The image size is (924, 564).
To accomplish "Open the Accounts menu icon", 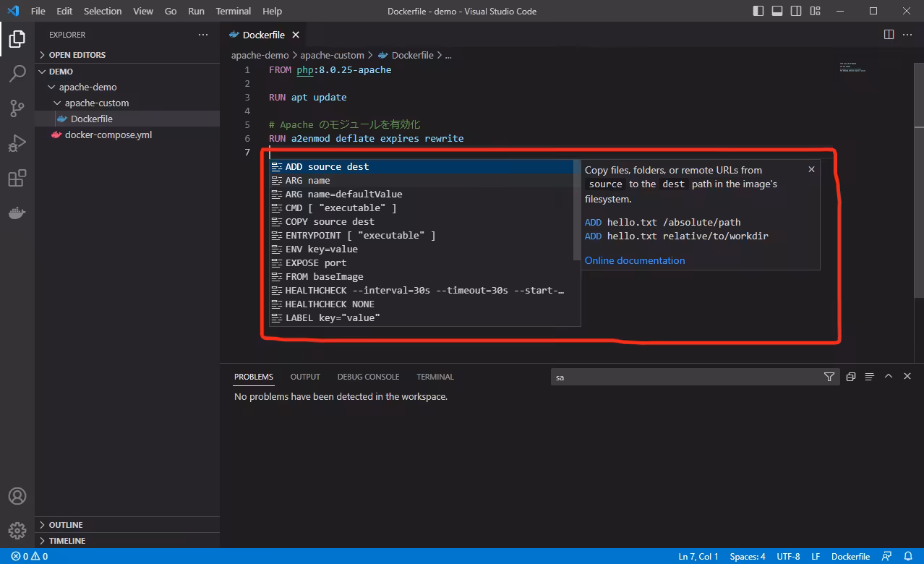I will point(17,496).
